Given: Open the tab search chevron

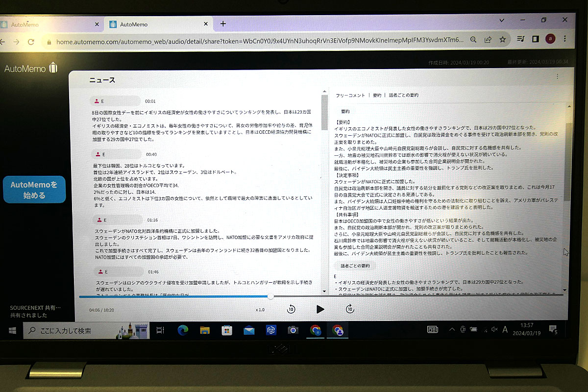Looking at the screenshot, I should 502,20.
